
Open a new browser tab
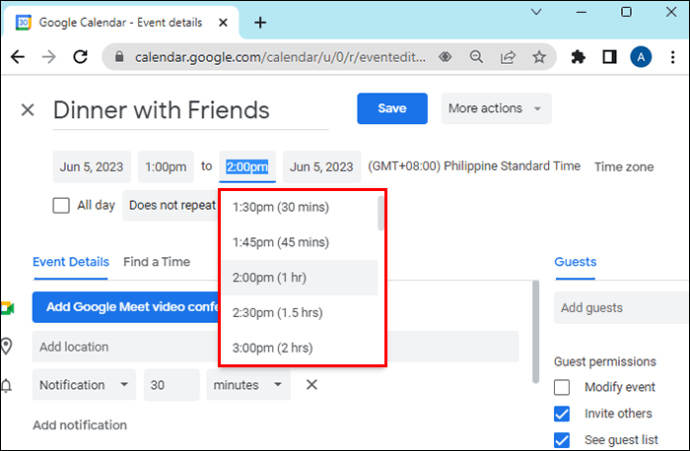(260, 22)
